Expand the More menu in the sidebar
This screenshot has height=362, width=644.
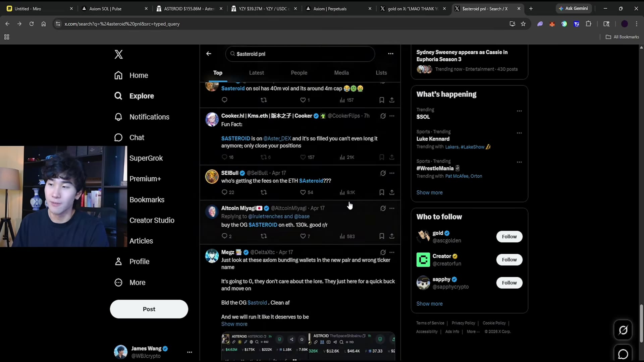130,283
